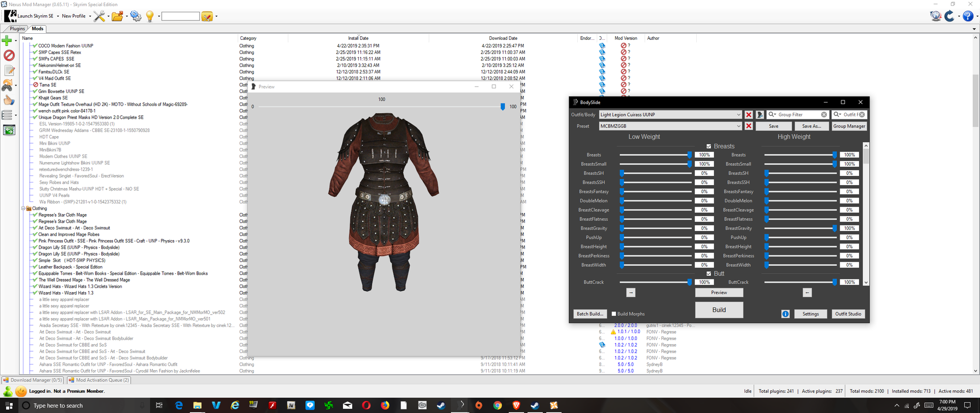980x413 pixels.
Task: Open Opera from the taskbar
Action: coord(366,405)
